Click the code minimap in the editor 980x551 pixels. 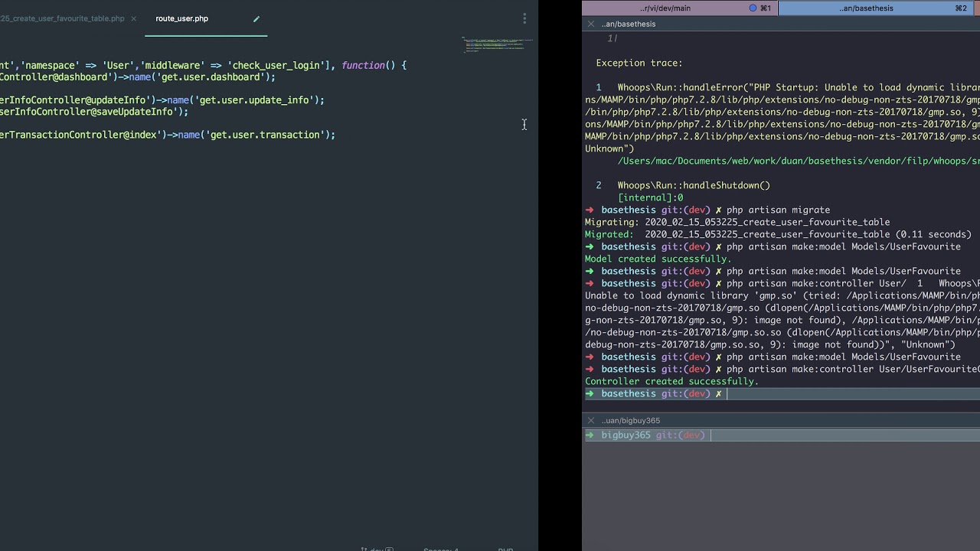pyautogui.click(x=497, y=44)
